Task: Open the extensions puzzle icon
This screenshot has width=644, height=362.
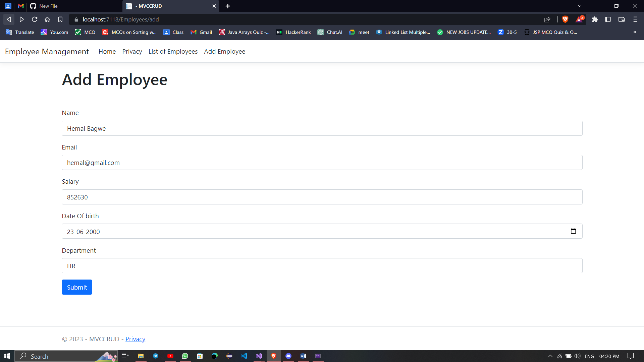Action: coord(595,19)
